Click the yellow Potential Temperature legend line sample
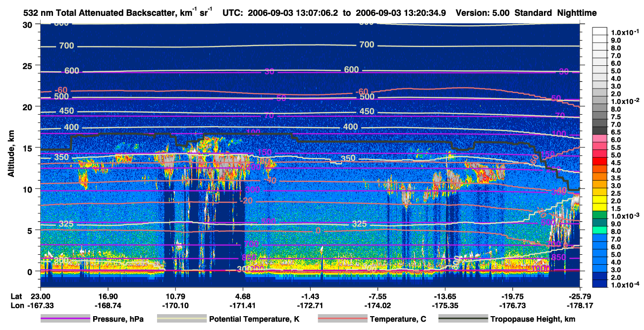This screenshot has height=330, width=644. (182, 319)
